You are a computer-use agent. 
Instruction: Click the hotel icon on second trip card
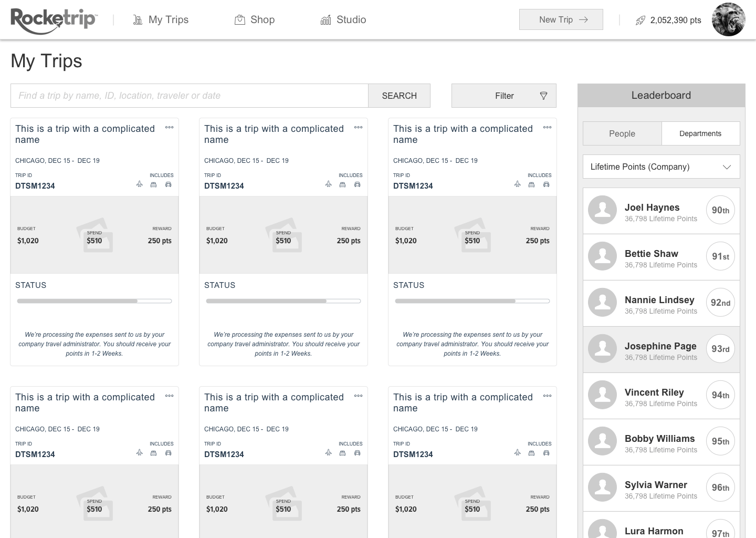pyautogui.click(x=342, y=184)
